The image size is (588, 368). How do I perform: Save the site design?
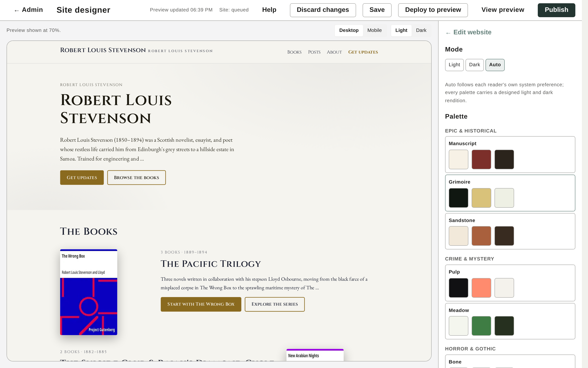point(377,10)
